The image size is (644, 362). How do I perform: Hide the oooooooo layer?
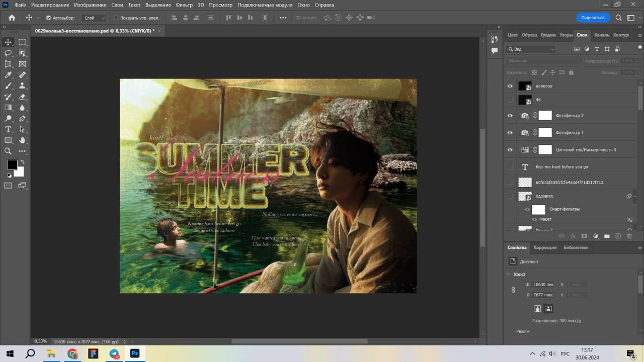click(510, 86)
